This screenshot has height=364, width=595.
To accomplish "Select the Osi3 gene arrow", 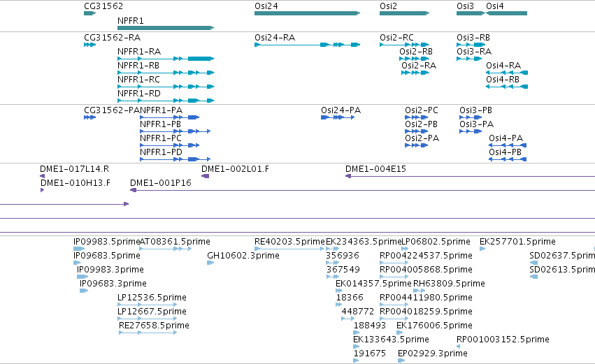I will (x=471, y=13).
